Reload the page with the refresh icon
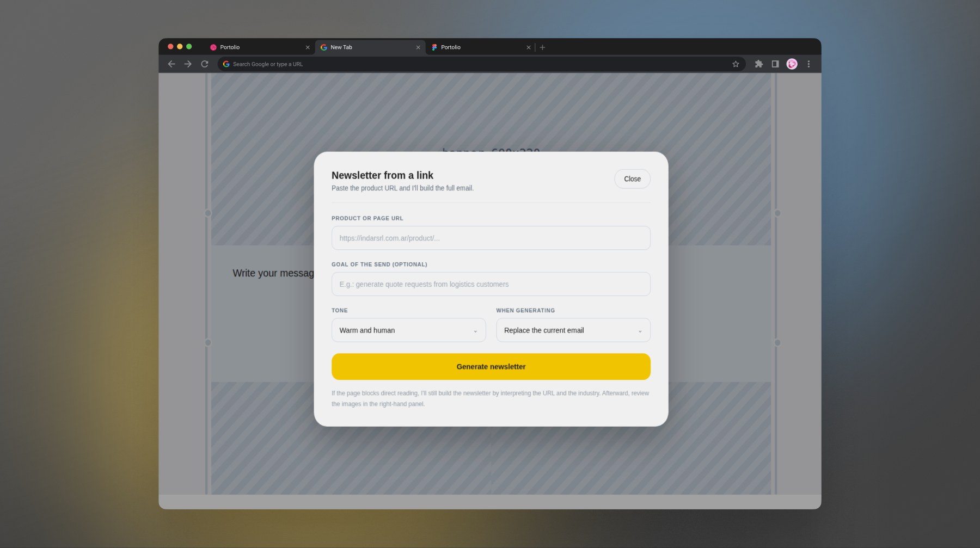 click(x=205, y=64)
